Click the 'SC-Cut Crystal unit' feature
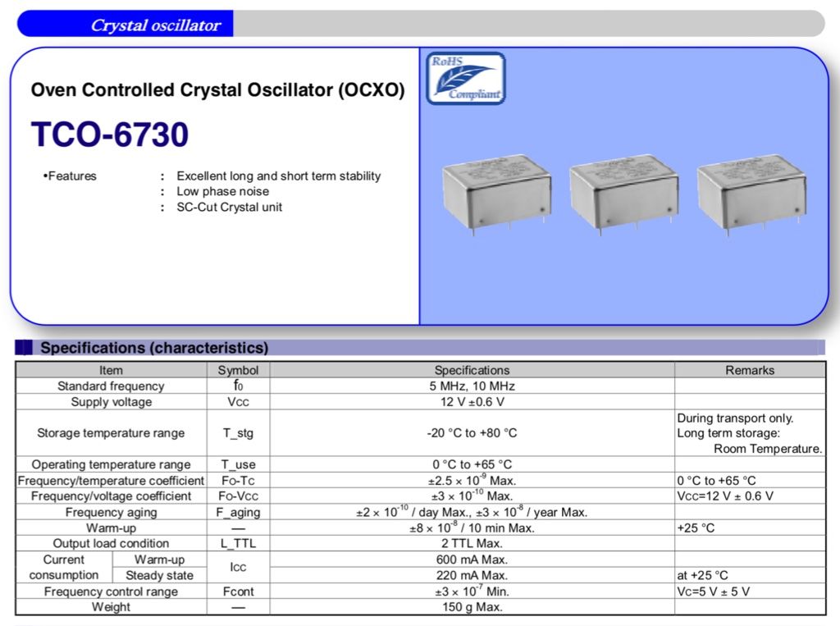The height and width of the screenshot is (626, 840). [230, 207]
